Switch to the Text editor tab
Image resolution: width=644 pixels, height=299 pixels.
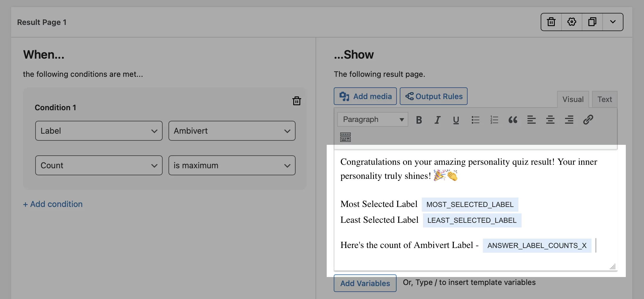605,99
